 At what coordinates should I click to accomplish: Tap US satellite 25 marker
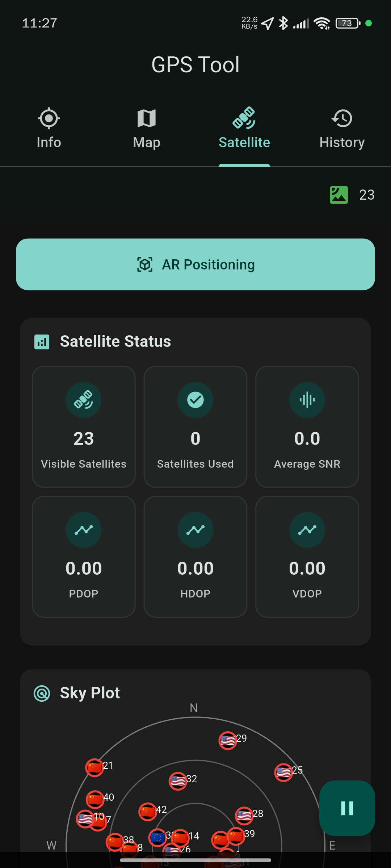[x=283, y=773]
